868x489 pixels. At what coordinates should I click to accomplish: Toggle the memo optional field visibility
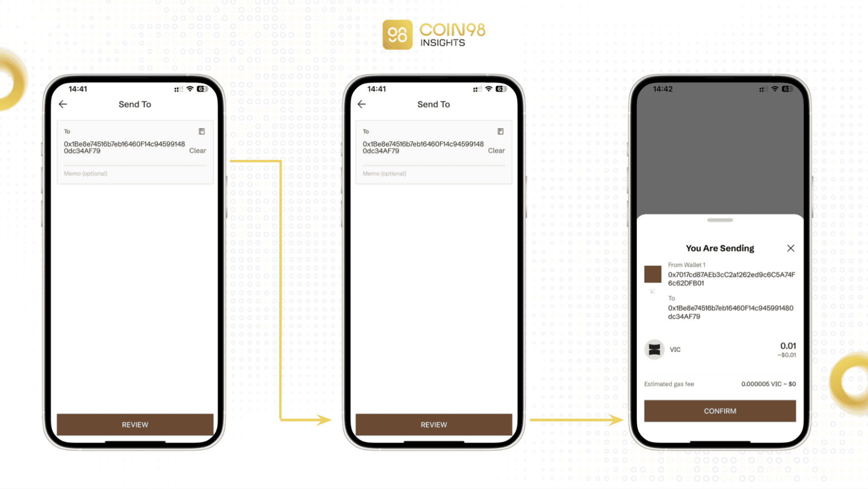134,173
